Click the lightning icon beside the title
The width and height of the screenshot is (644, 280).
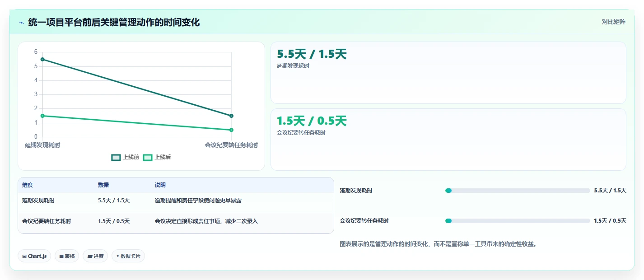21,22
